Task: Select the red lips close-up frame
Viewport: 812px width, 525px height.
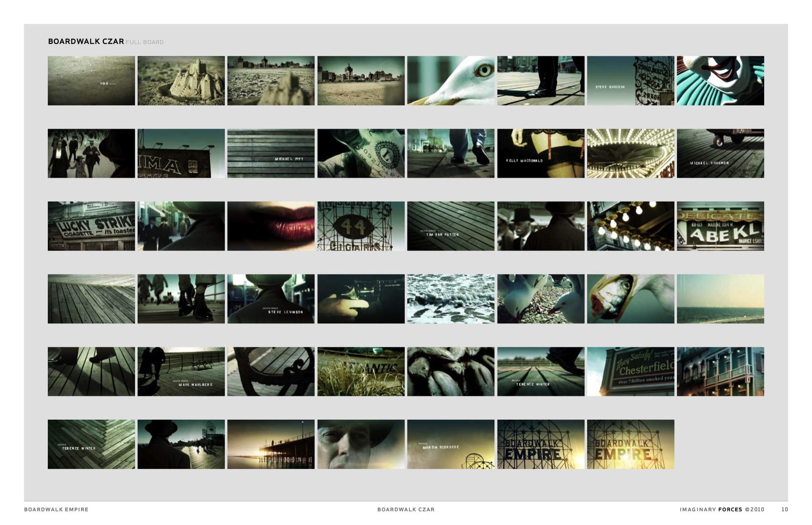Action: [x=271, y=226]
